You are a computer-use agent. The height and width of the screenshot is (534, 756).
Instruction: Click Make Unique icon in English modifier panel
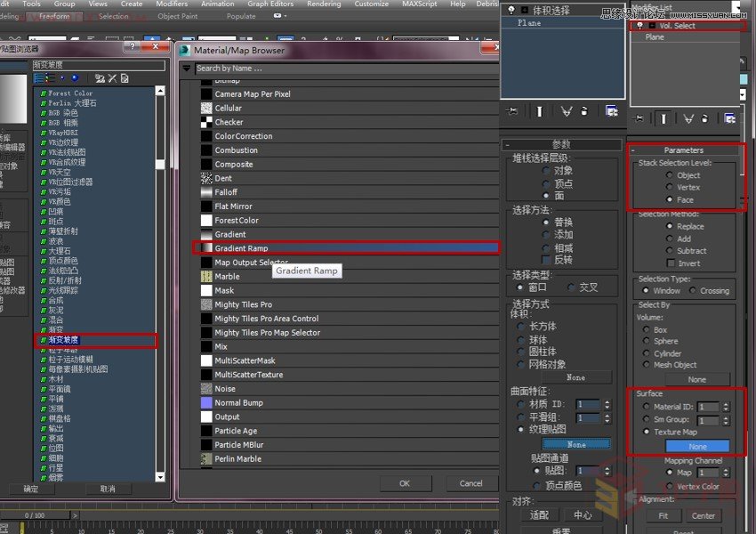click(x=688, y=117)
